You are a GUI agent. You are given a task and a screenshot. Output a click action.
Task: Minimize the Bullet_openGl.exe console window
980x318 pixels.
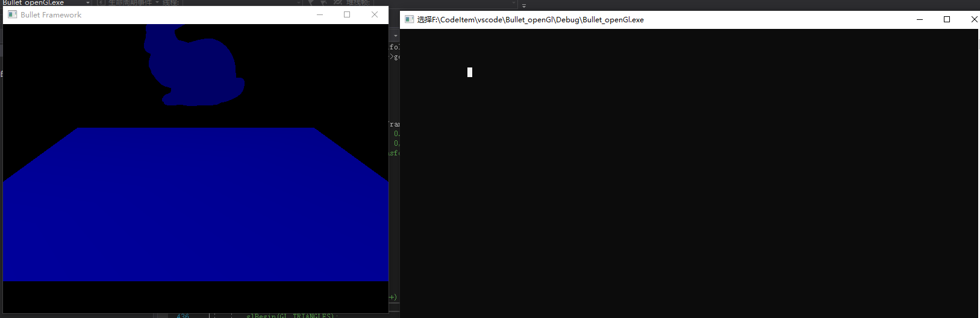[x=920, y=19]
